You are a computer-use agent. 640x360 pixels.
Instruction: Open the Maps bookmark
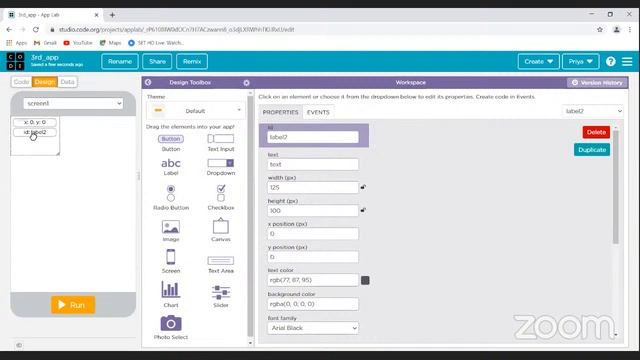111,43
